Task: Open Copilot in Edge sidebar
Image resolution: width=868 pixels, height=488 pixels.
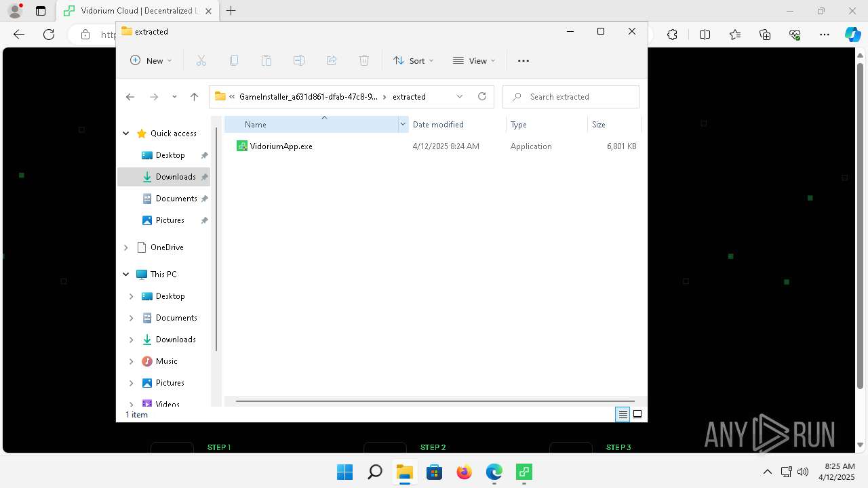Action: (853, 35)
